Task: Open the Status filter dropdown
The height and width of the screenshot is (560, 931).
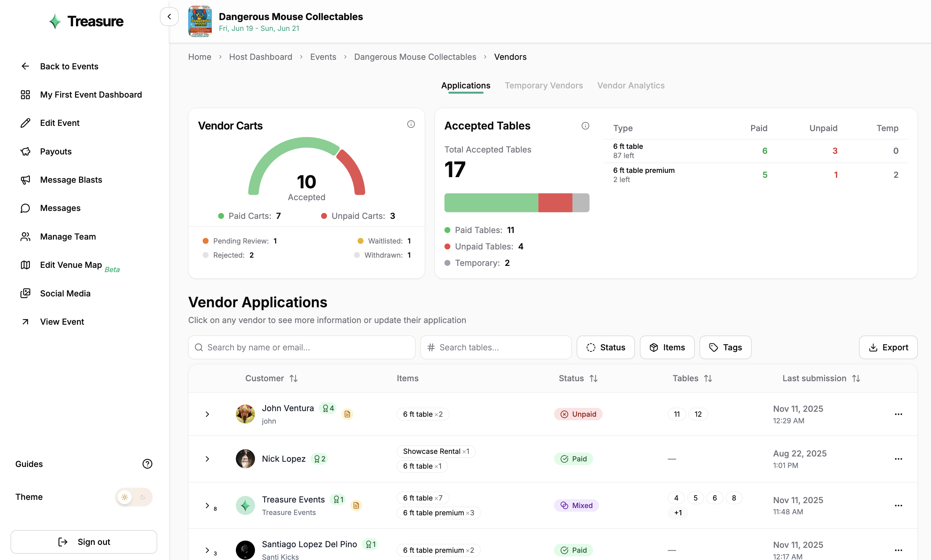Action: (605, 347)
